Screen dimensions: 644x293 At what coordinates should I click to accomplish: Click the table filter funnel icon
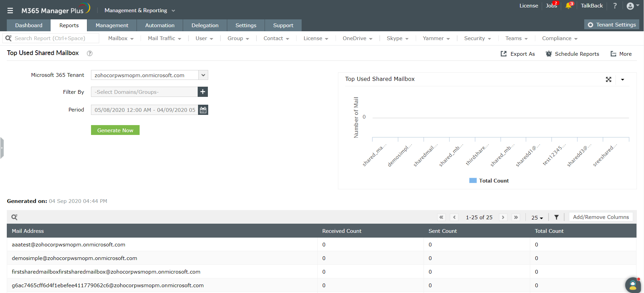click(556, 217)
